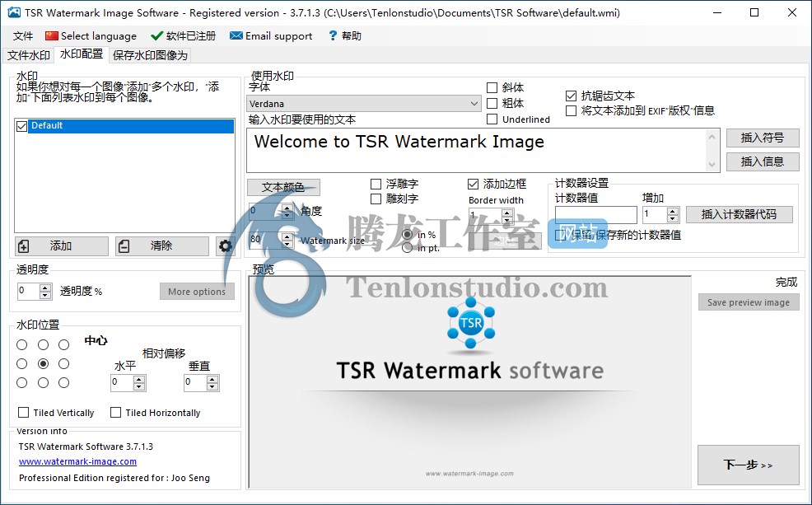Click the 下一步 >> button
This screenshot has width=812, height=505.
click(x=749, y=465)
